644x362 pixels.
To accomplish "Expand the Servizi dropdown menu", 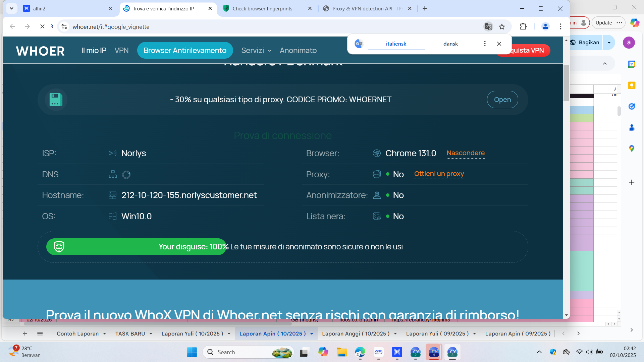I will pos(256,51).
